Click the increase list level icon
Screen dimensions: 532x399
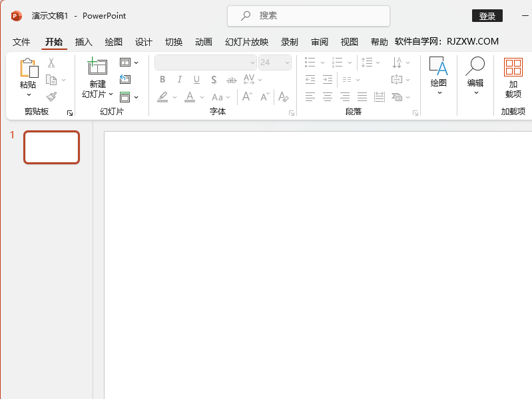(x=328, y=80)
